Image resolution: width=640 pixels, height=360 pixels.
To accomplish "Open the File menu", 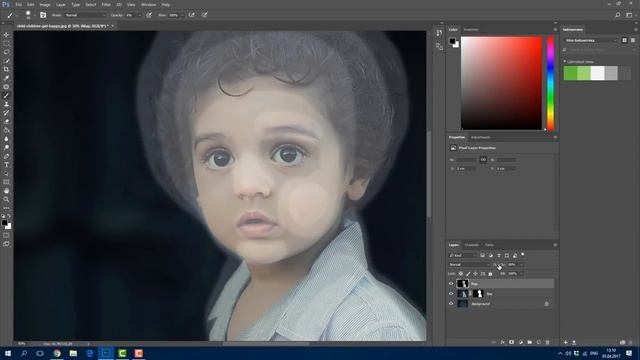I will click(x=19, y=4).
